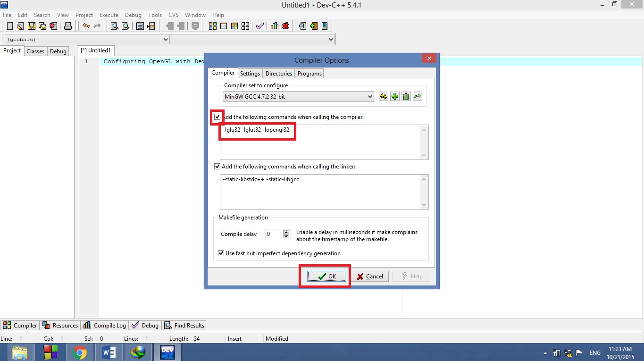Open the Debug tab in left panel
The height and width of the screenshot is (361, 644).
[x=58, y=51]
